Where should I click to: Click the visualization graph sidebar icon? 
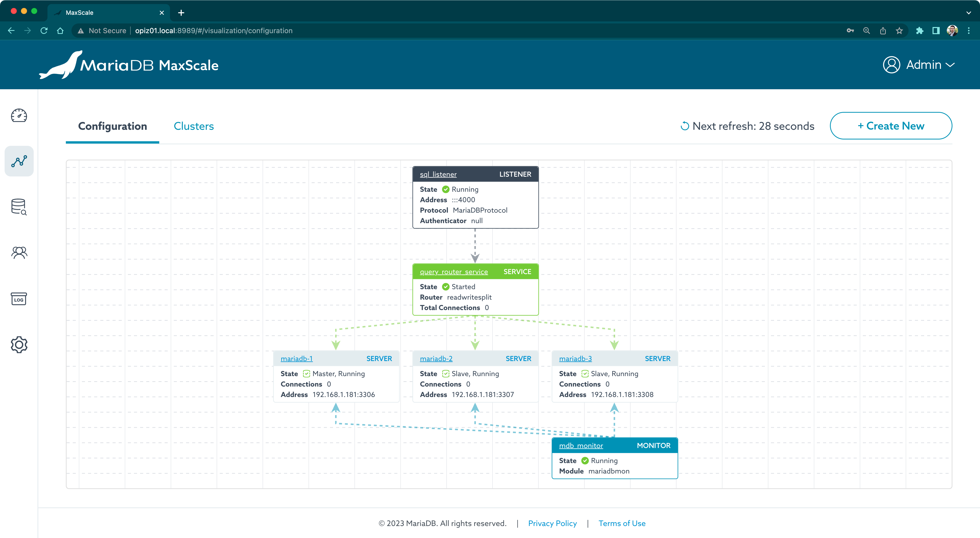point(19,161)
